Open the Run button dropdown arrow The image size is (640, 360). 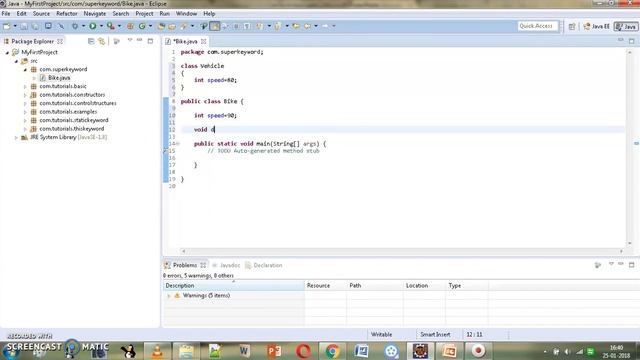coord(101,26)
